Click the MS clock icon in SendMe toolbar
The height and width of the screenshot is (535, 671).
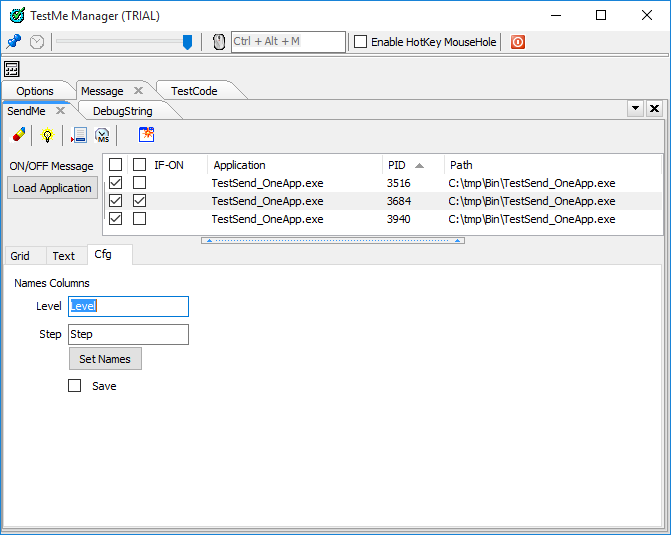tap(102, 135)
